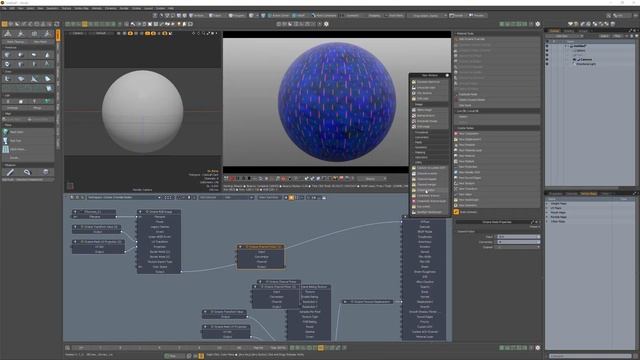The height and width of the screenshot is (360, 640).
Task: Click the orange highlighted icon in the node graph toolbar
Action: pos(291,198)
